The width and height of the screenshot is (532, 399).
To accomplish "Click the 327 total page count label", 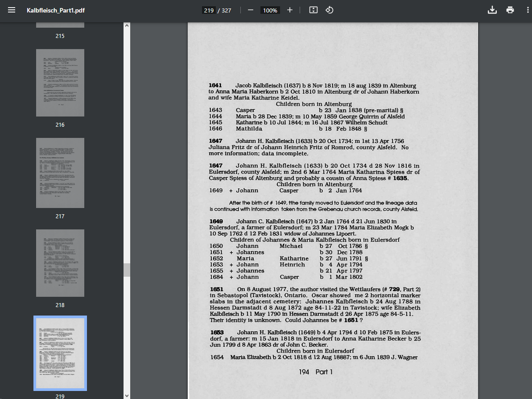I will click(226, 11).
